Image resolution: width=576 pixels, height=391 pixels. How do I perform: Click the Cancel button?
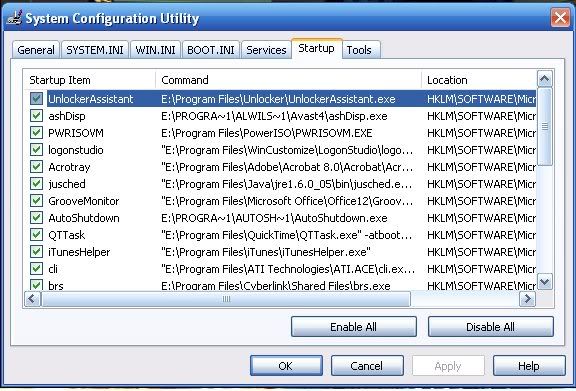point(367,366)
